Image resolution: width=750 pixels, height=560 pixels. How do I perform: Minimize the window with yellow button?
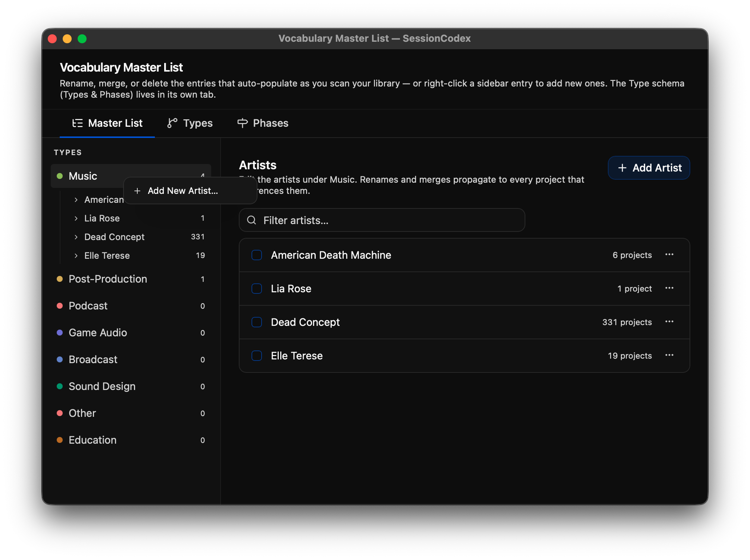tap(67, 39)
